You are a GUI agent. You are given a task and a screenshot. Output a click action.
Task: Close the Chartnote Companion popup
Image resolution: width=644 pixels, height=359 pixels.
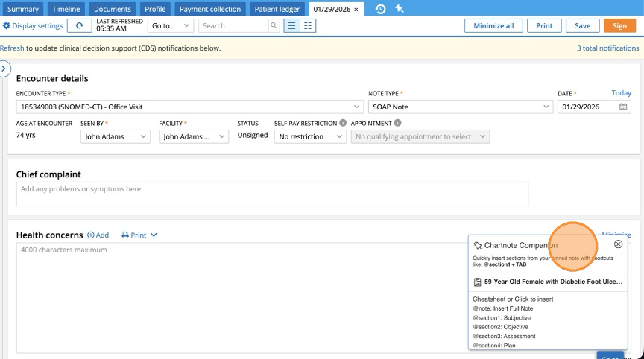pyautogui.click(x=618, y=244)
